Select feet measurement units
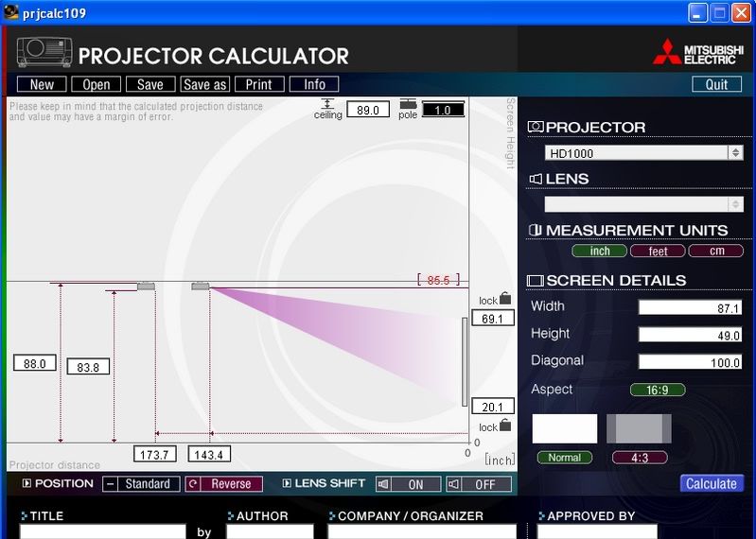This screenshot has width=756, height=539. click(658, 251)
